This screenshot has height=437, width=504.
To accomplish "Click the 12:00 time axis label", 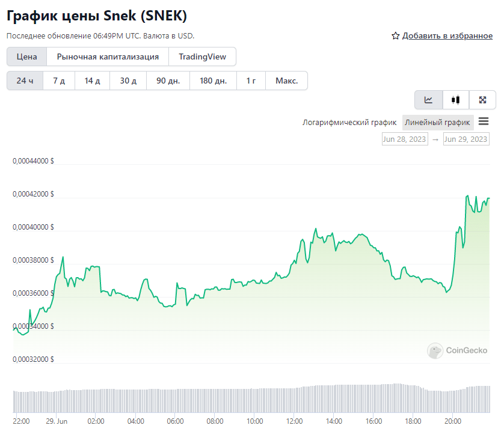I will pos(295,421).
